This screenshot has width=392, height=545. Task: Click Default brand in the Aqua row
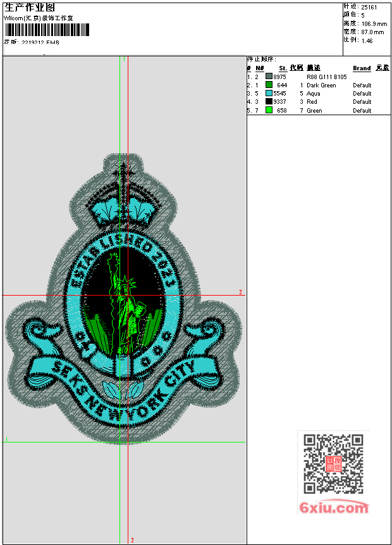362,94
